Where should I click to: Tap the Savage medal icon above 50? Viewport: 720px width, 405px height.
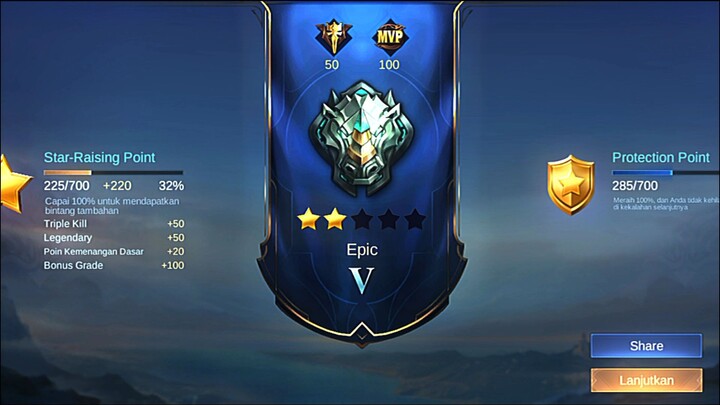(x=334, y=38)
